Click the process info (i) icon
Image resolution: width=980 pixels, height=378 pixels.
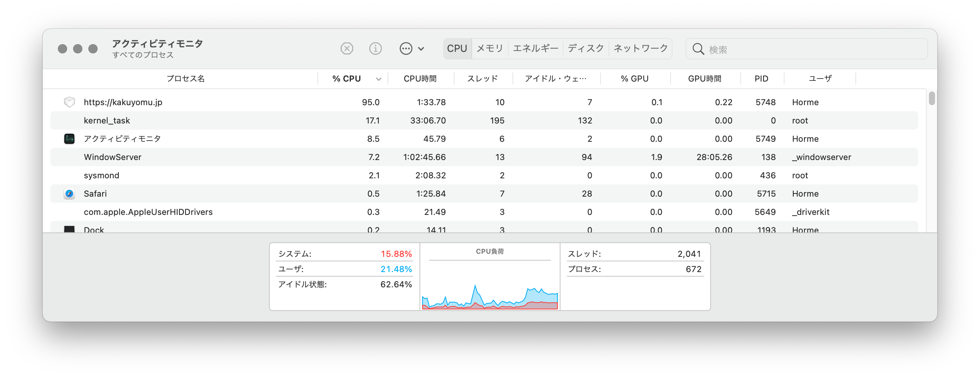(375, 49)
